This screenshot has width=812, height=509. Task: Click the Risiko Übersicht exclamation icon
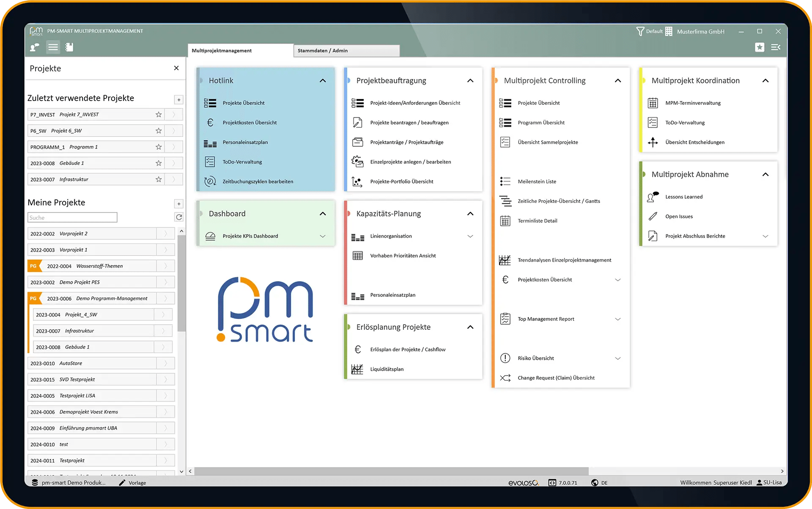pyautogui.click(x=505, y=358)
